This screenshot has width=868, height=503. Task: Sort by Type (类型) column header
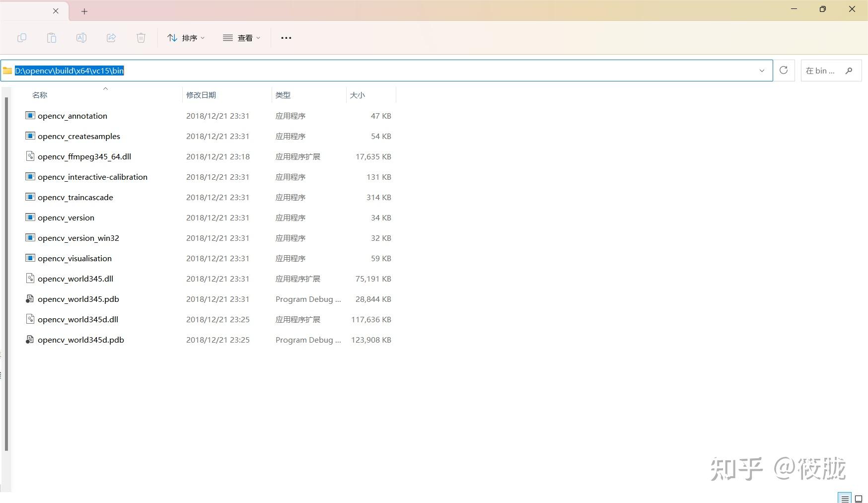(x=283, y=95)
